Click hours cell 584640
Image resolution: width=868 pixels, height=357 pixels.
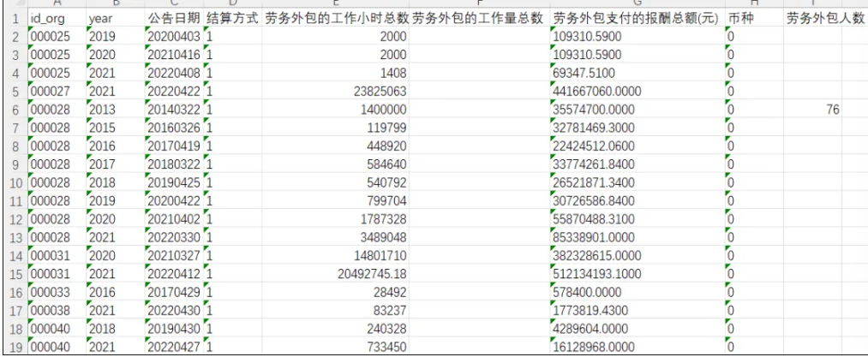pyautogui.click(x=336, y=164)
